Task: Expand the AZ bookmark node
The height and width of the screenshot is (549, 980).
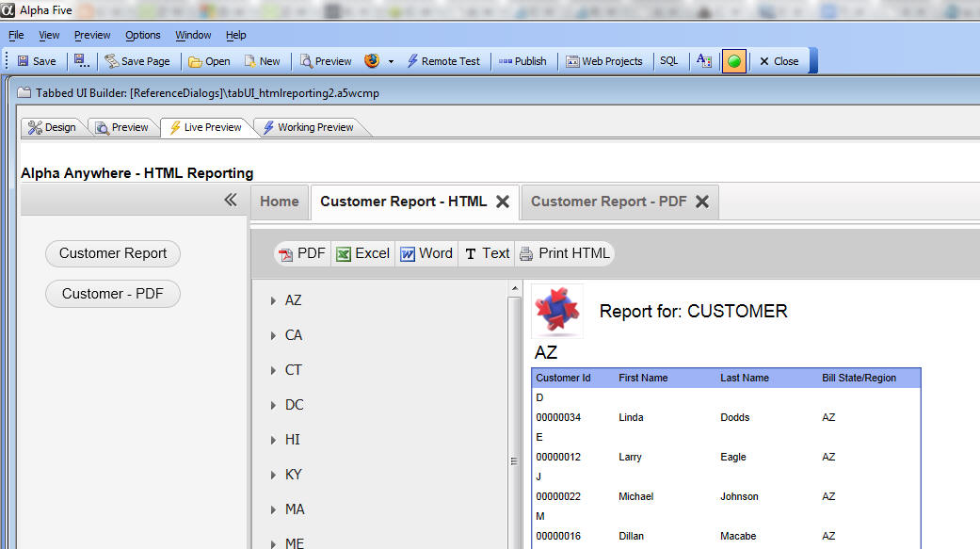Action: pos(273,300)
